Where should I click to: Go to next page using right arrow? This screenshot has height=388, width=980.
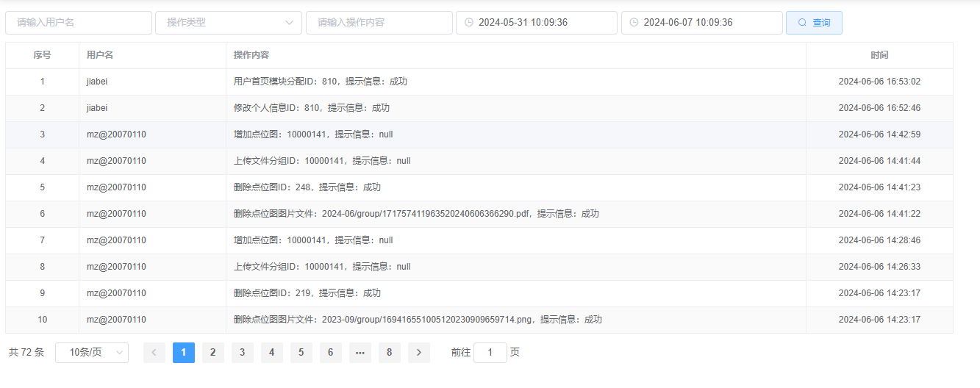(418, 353)
